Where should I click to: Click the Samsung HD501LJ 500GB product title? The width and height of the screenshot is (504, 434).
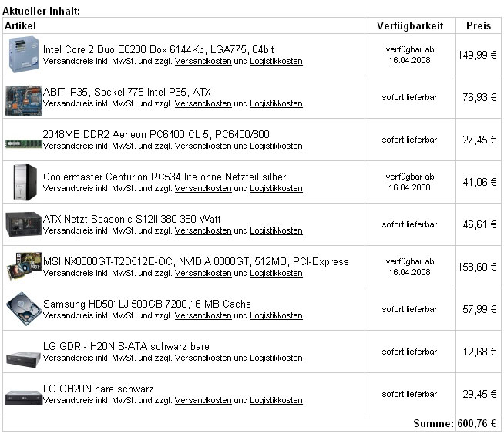click(147, 304)
